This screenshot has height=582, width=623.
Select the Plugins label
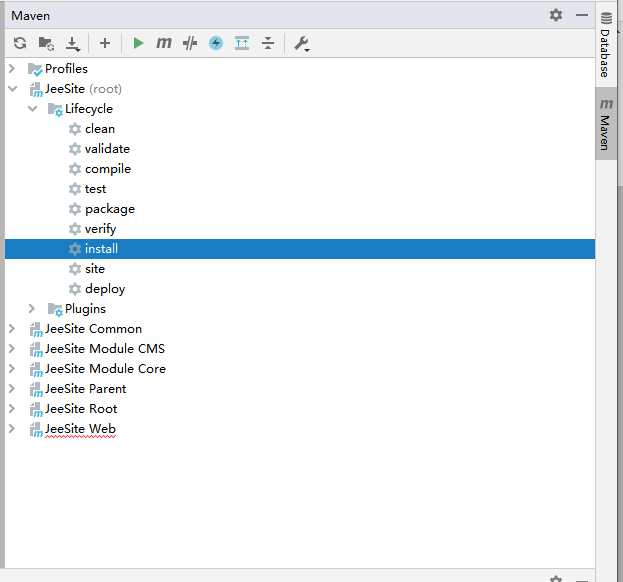(x=85, y=309)
